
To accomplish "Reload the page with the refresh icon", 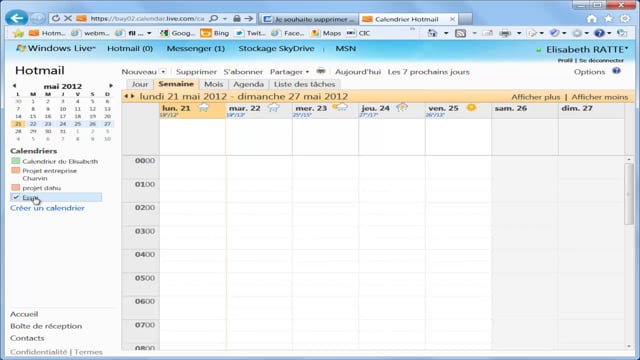I will (56, 18).
